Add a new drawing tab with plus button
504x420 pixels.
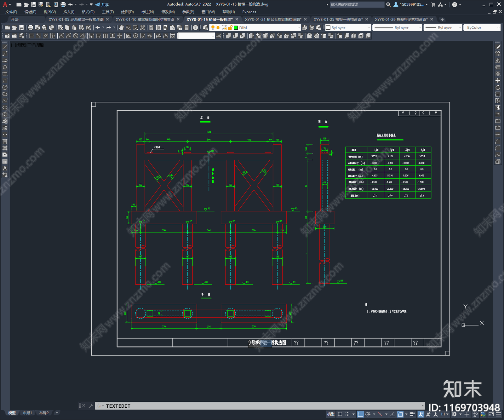click(442, 20)
